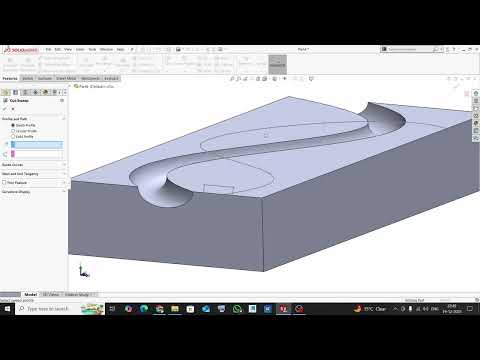
Task: Open the Surfaces ribbon tab
Action: point(45,78)
